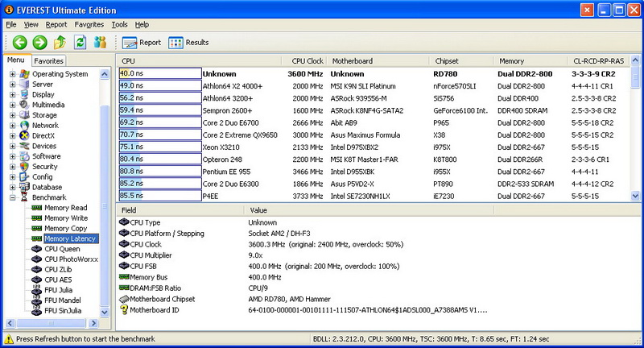The height and width of the screenshot is (348, 644).
Task: Select the Database icon in tree
Action: pos(25,187)
